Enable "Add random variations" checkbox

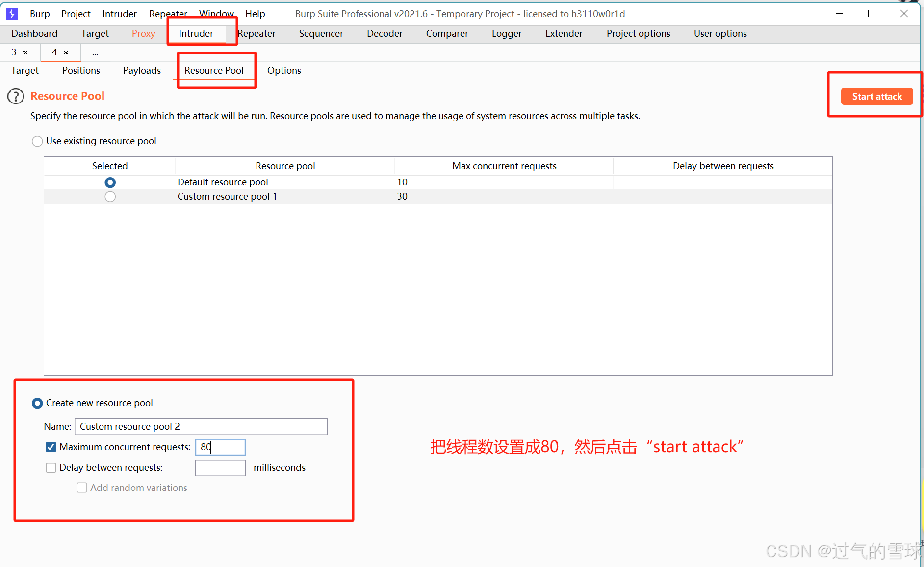tap(82, 488)
